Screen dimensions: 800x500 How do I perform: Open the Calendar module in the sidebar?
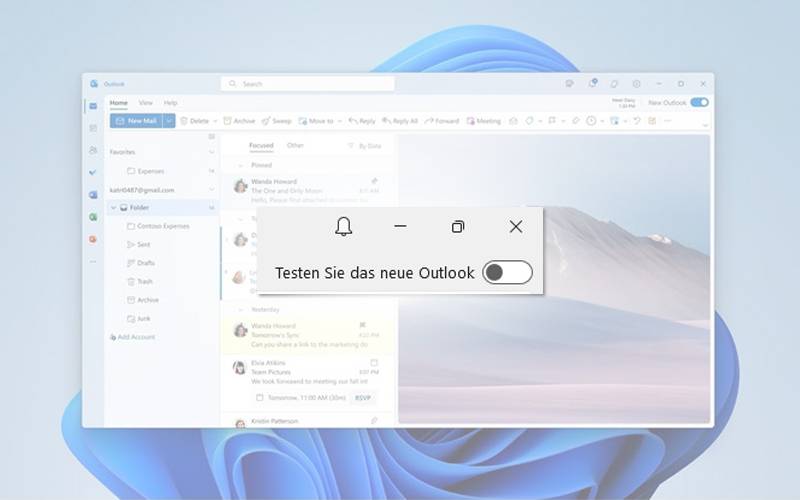(x=93, y=128)
